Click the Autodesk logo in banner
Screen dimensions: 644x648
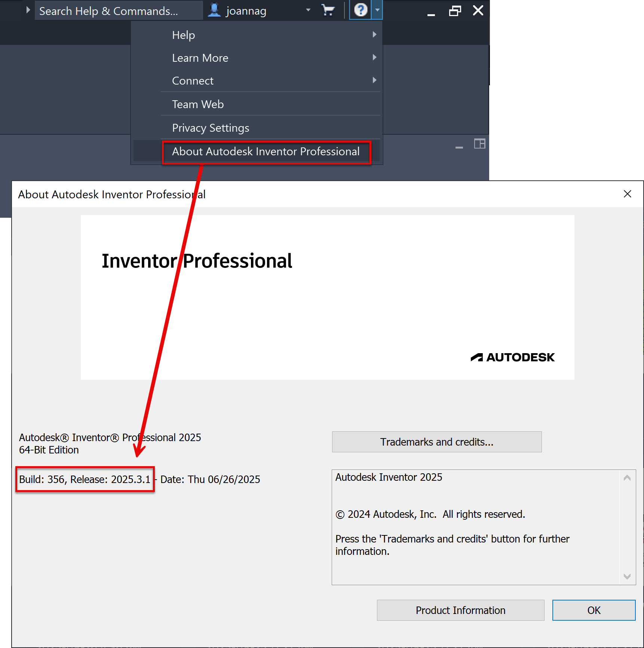pyautogui.click(x=512, y=357)
